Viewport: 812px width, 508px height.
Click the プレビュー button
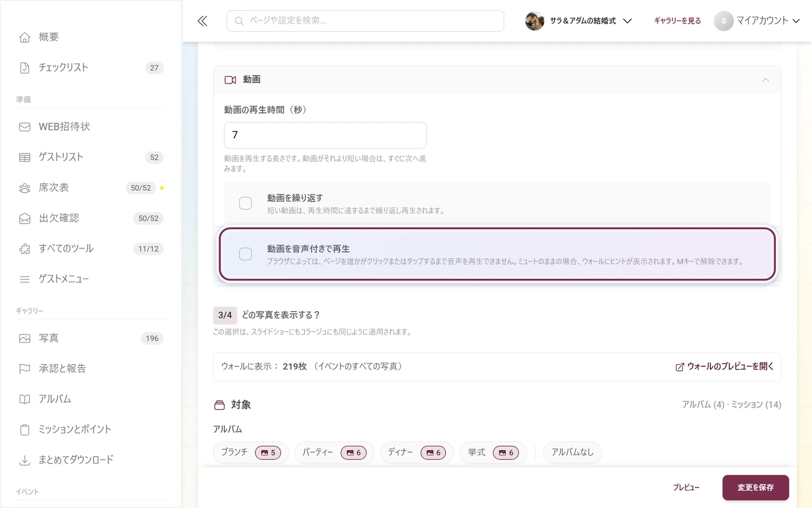[x=686, y=488]
